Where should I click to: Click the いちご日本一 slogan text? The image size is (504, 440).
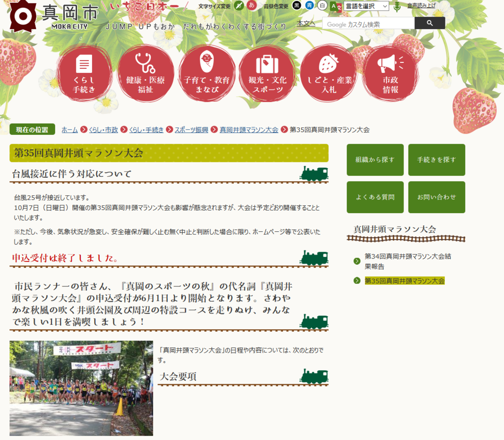point(145,7)
